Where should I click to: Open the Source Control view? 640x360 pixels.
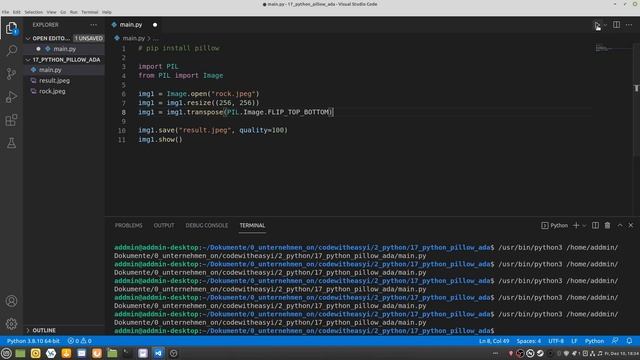(11, 74)
